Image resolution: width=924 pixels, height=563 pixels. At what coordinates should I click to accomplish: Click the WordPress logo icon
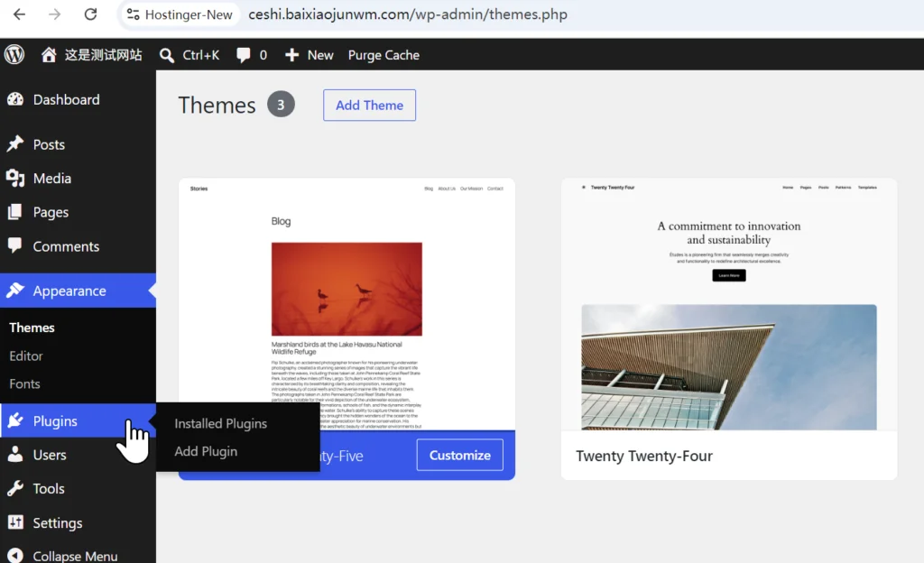pyautogui.click(x=14, y=55)
